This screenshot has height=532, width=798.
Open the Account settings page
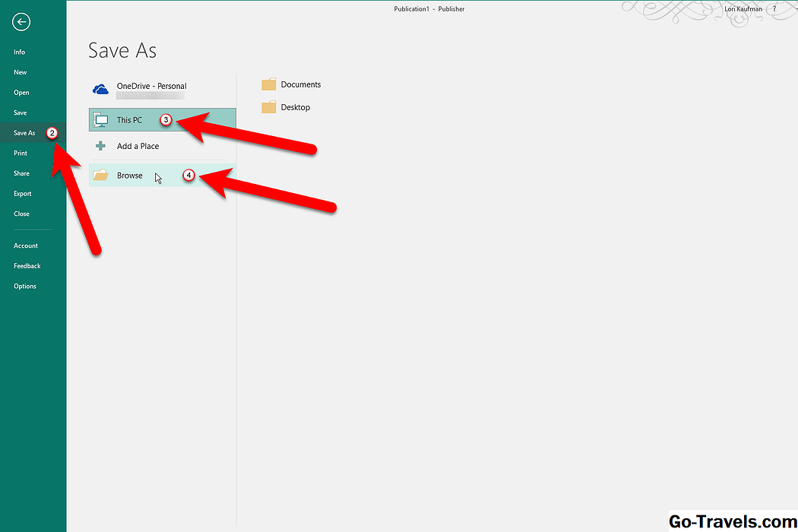[25, 245]
